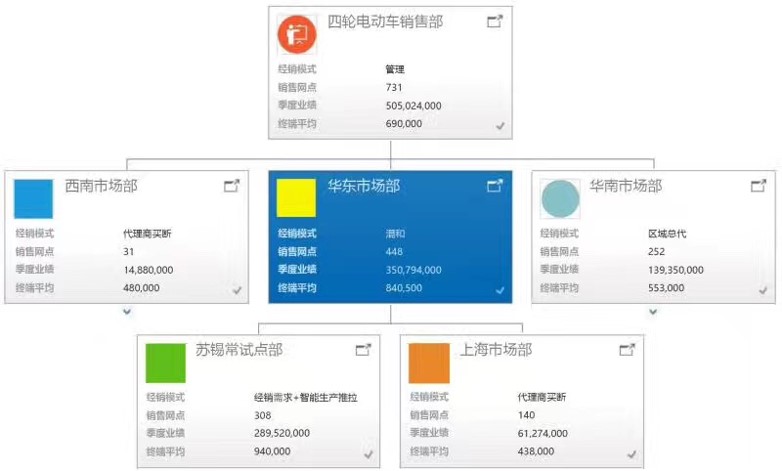The image size is (782, 471).
Task: Select the green square of 苏锡常试点部
Action: [165, 363]
